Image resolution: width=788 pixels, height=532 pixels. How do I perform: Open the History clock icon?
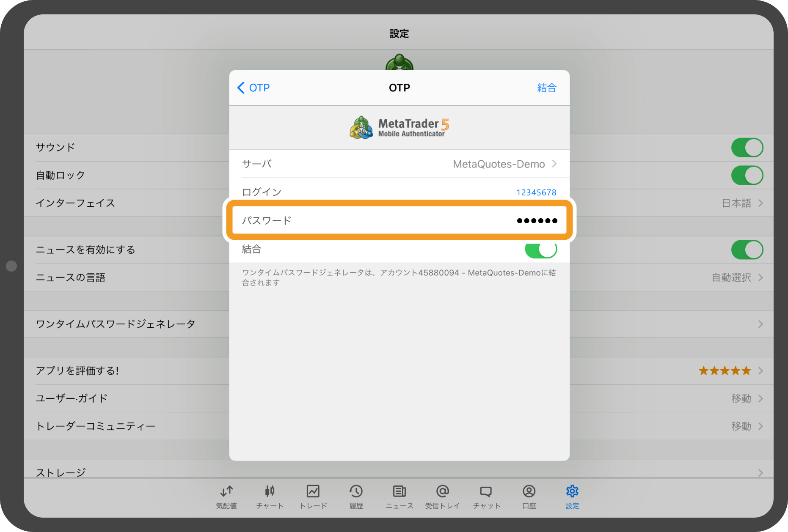pos(356,491)
